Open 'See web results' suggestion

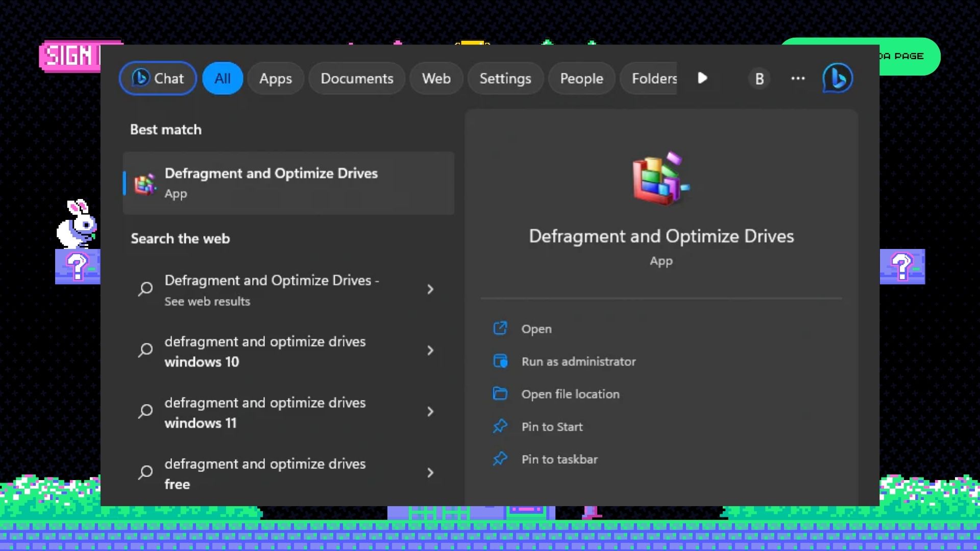point(288,290)
